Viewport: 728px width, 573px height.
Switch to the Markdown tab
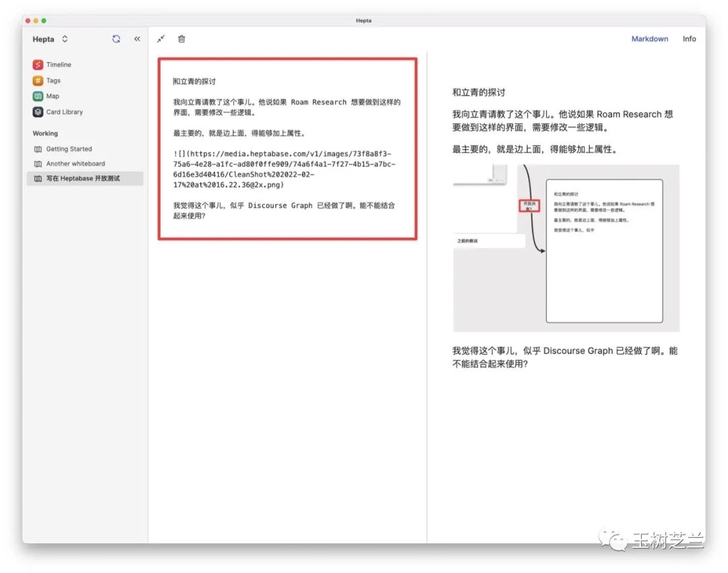[x=650, y=39]
